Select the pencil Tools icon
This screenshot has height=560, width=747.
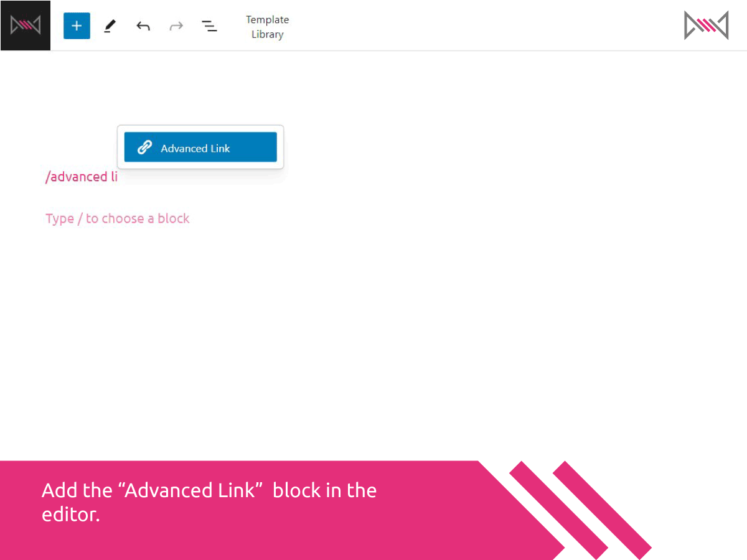(110, 26)
